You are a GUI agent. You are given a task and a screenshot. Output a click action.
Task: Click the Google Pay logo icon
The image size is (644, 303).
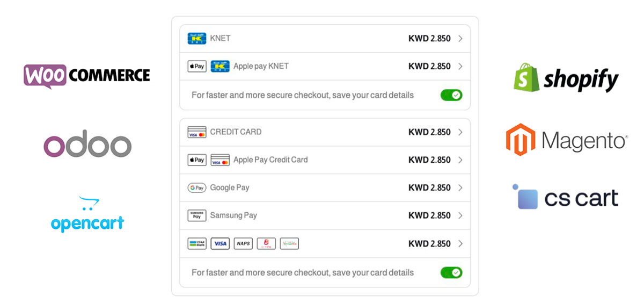(196, 188)
